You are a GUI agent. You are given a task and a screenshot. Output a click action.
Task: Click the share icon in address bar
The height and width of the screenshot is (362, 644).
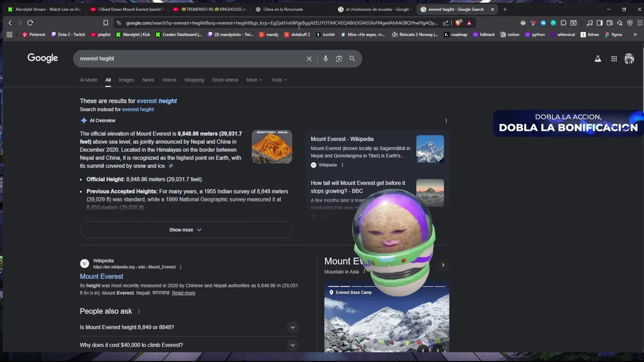(446, 23)
